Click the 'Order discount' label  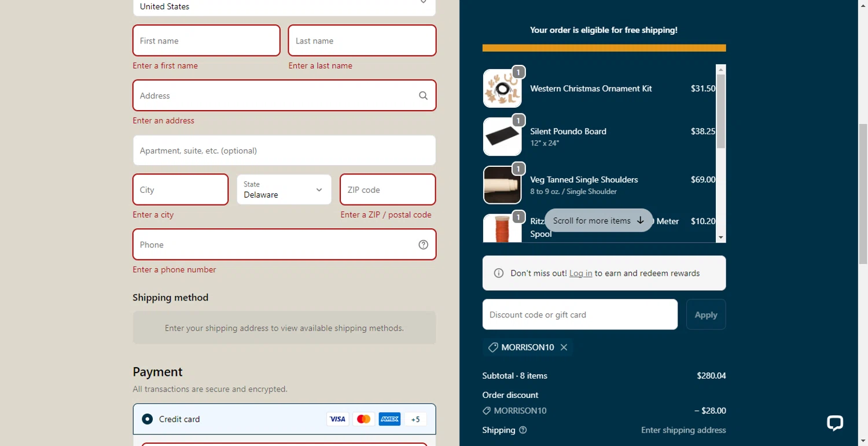(510, 395)
